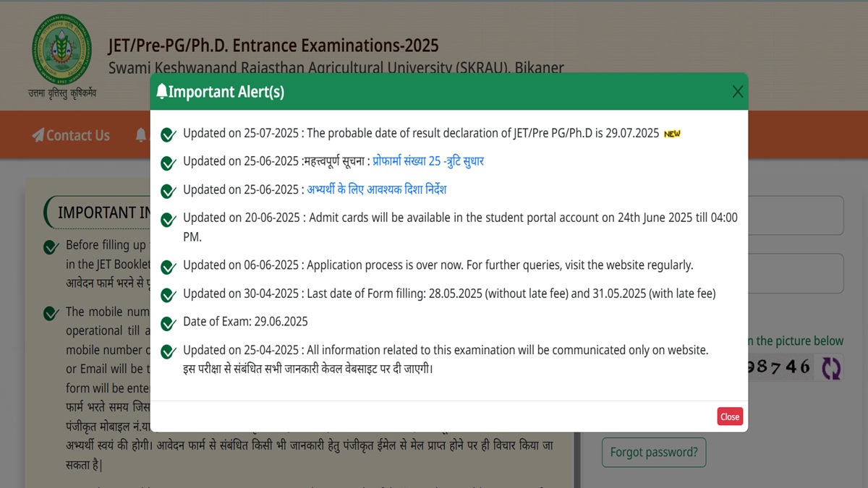Image resolution: width=868 pixels, height=488 pixels.
Task: Click the paper plane icon beside Contact Us
Action: (38, 135)
